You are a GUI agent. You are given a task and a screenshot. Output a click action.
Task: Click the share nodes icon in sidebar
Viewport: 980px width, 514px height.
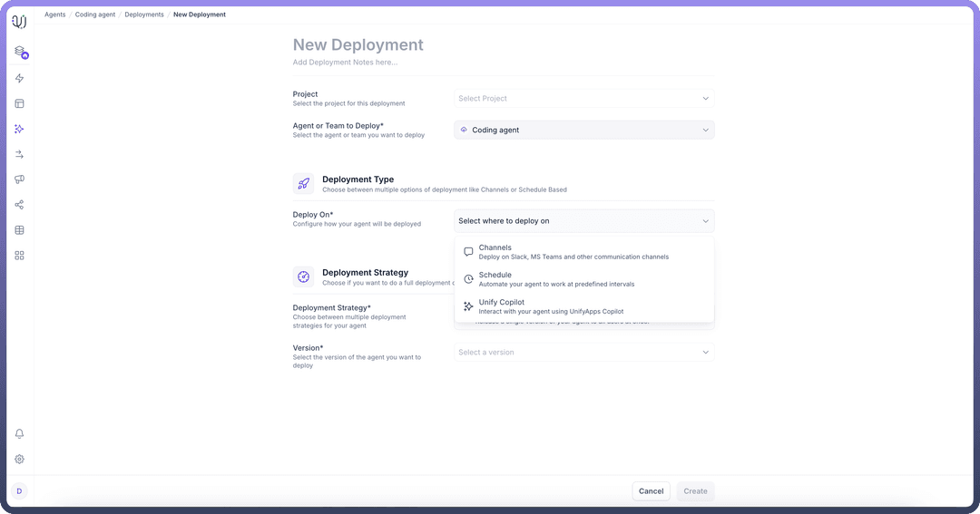[x=19, y=205]
